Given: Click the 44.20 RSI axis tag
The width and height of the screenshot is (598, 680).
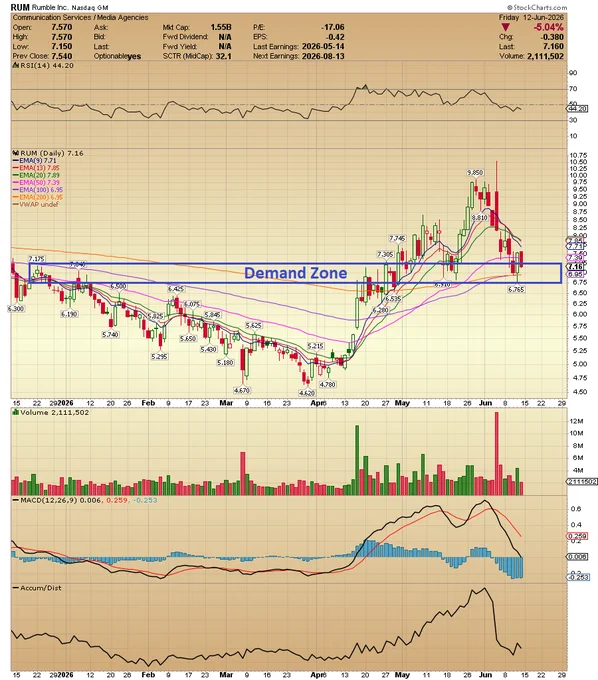Looking at the screenshot, I should (x=578, y=109).
